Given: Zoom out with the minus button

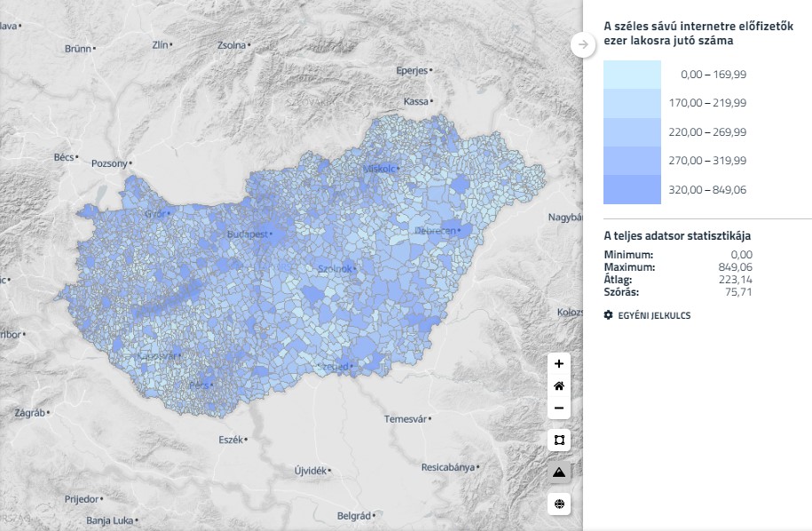Looking at the screenshot, I should point(559,409).
